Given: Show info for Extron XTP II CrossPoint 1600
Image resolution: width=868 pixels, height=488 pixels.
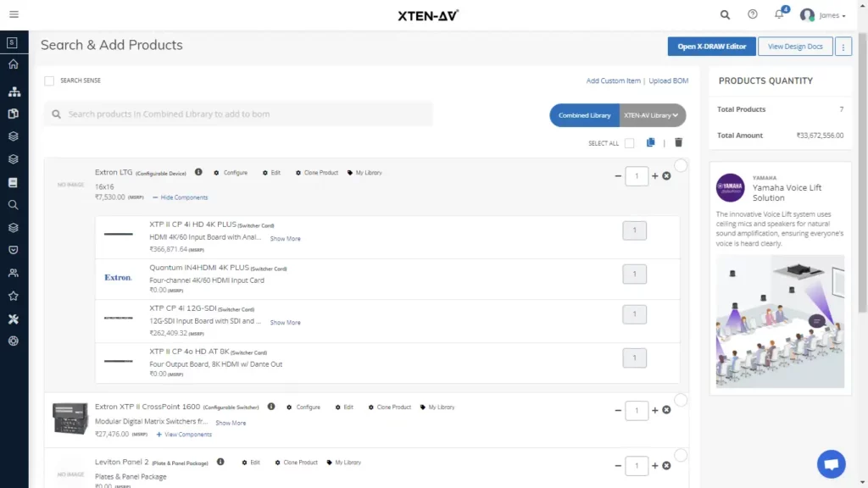Looking at the screenshot, I should tap(271, 407).
